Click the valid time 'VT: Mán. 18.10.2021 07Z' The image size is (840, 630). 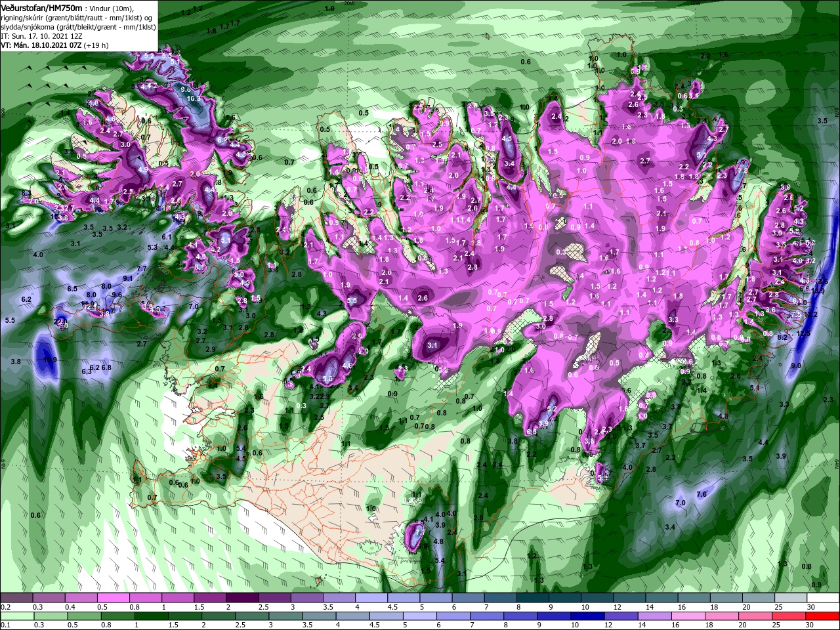pyautogui.click(x=41, y=45)
